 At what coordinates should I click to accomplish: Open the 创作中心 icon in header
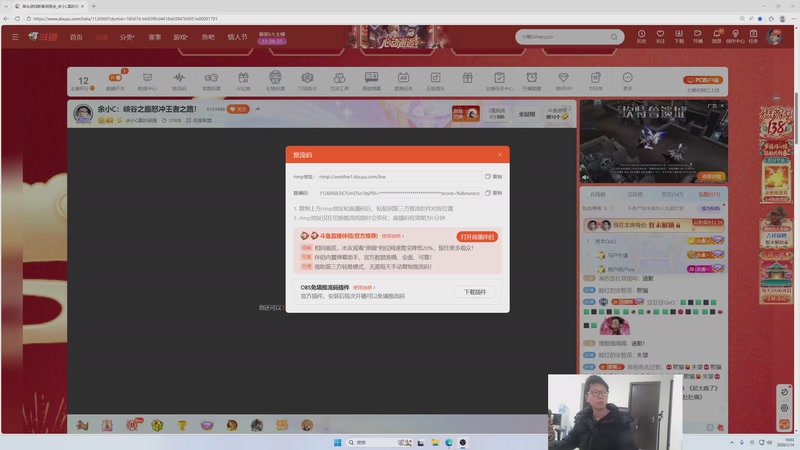pos(735,36)
